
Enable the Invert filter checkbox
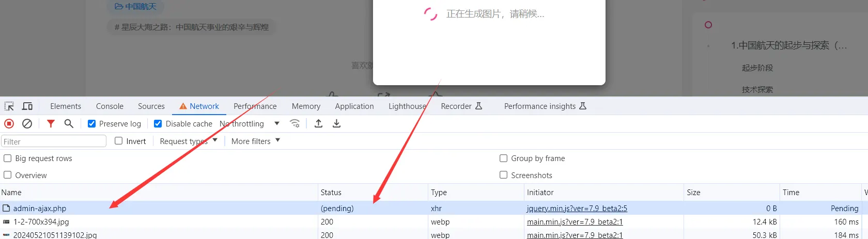118,141
